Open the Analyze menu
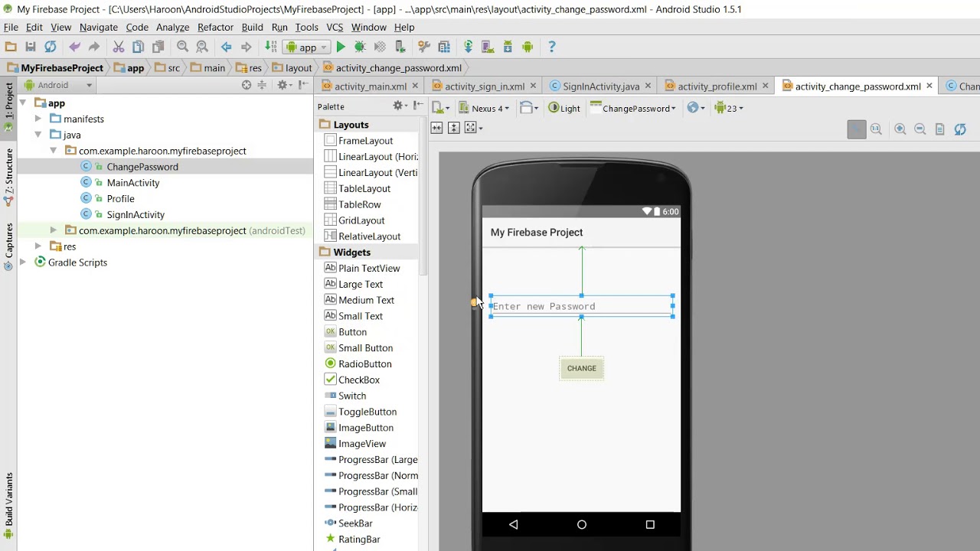The image size is (980, 551). coord(172,27)
